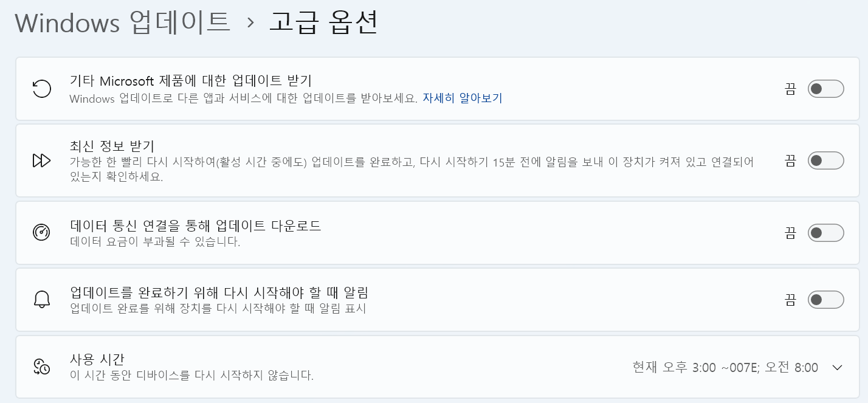The width and height of the screenshot is (868, 403).
Task: Go back to Windows 업데이트 breadcrumb
Action: [123, 22]
